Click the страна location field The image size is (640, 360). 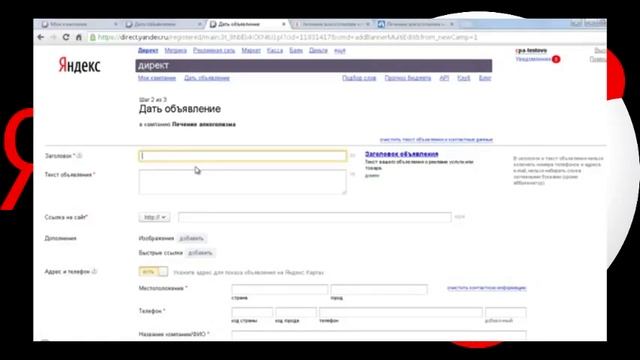click(280, 289)
